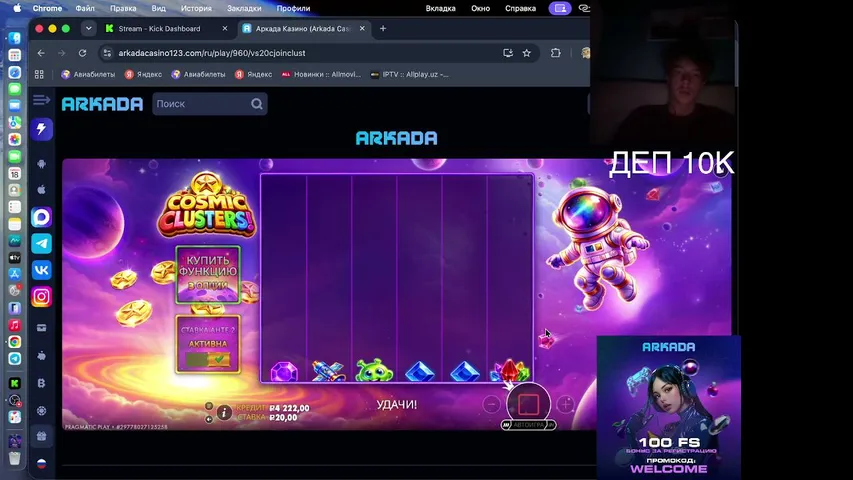Click КУПИТЬ ФУНКЦИЮ buy feature button
Viewport: 853px width, 480px height.
[208, 274]
